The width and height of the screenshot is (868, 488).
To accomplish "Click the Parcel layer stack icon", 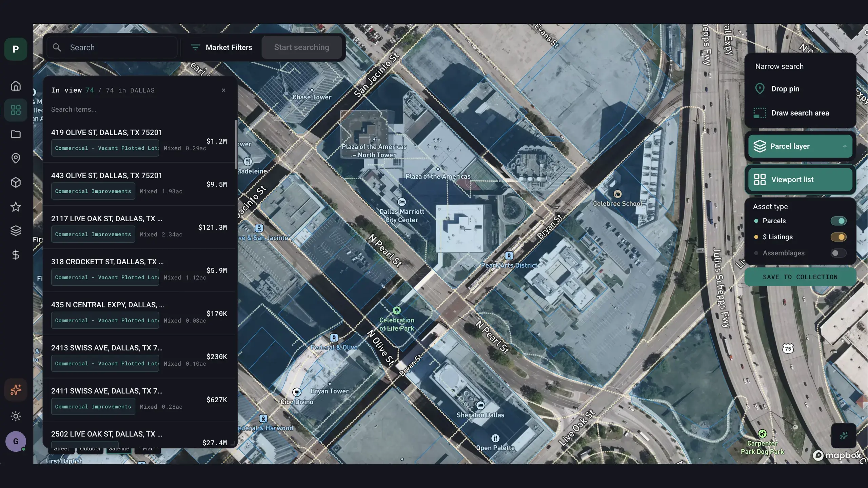I will (760, 146).
